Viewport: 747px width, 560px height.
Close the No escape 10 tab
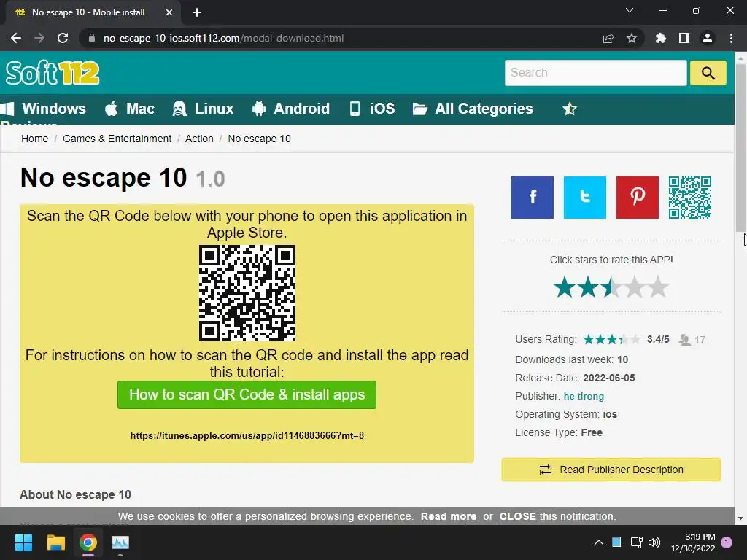[169, 12]
